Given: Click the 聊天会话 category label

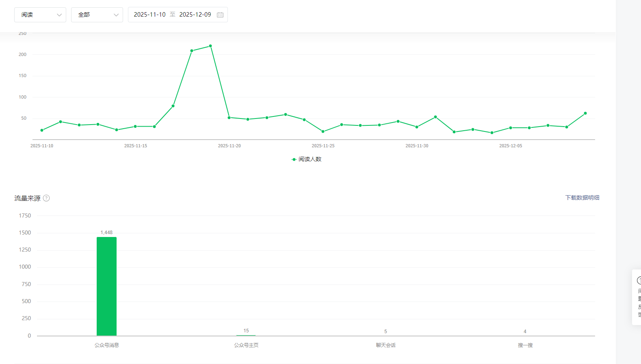Looking at the screenshot, I should (385, 345).
